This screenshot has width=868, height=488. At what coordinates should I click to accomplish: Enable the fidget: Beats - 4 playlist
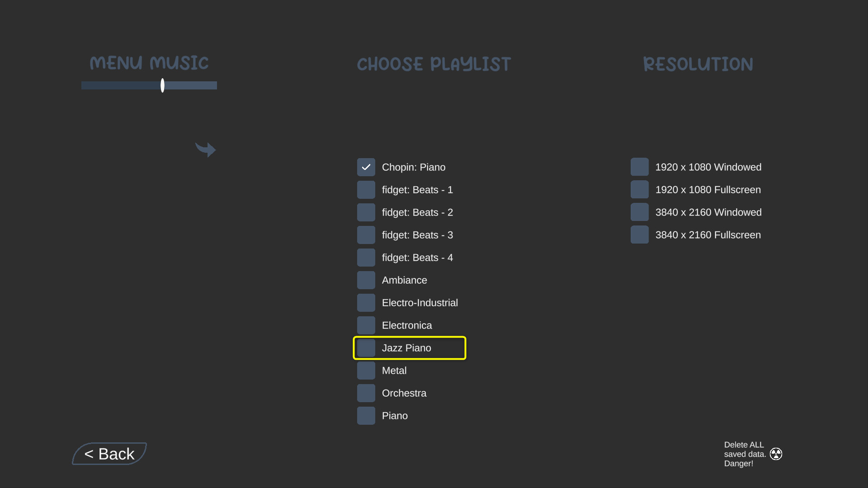point(366,257)
